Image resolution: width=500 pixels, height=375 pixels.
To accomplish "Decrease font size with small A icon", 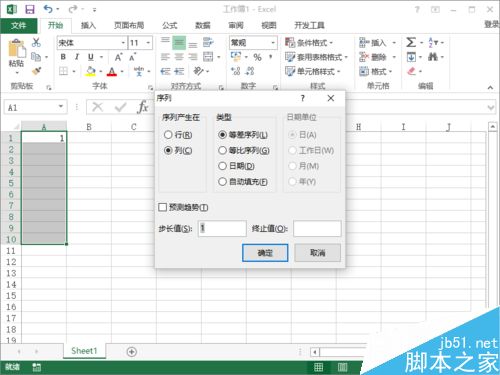I will coord(132,57).
